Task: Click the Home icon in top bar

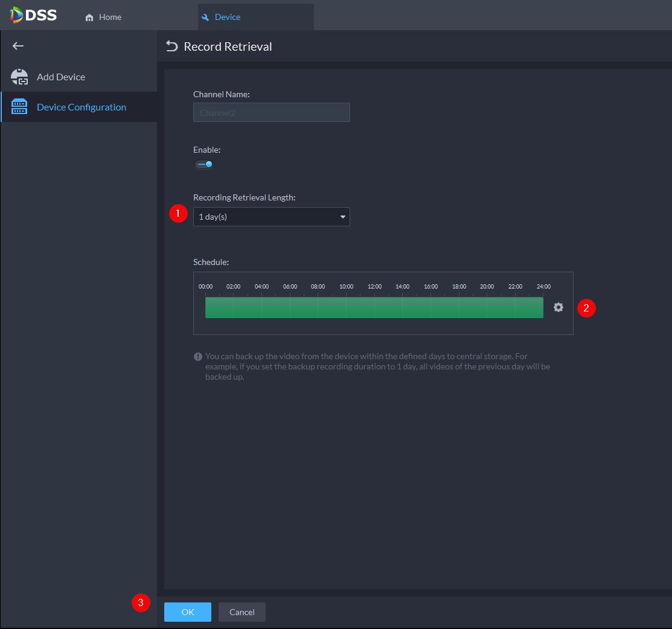Action: tap(89, 18)
